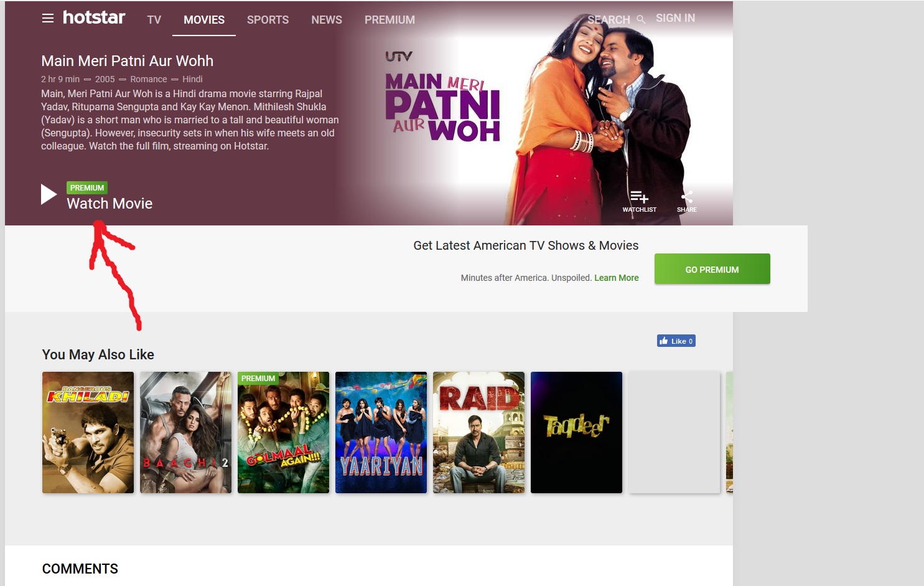The width and height of the screenshot is (924, 586).
Task: Go to the News tab
Action: tap(327, 20)
